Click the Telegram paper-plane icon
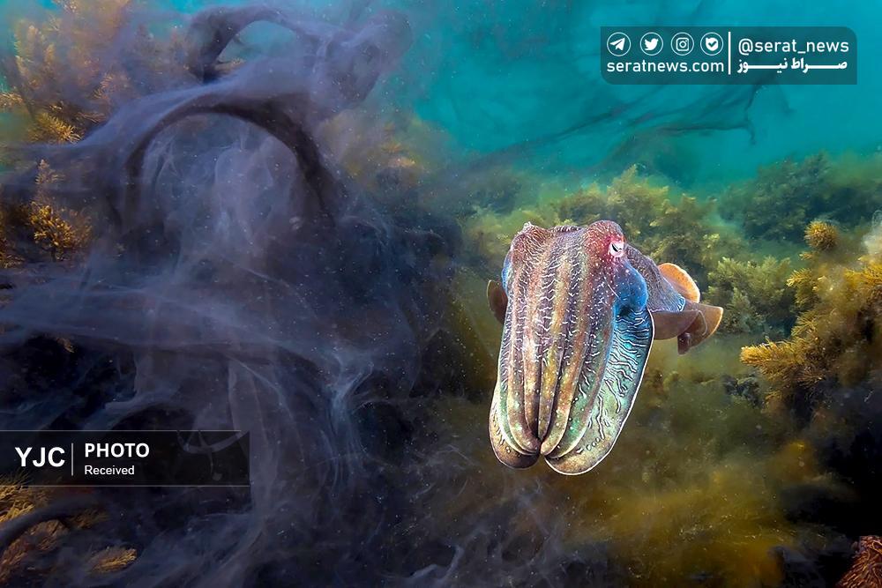Image resolution: width=882 pixels, height=588 pixels. click(x=619, y=44)
